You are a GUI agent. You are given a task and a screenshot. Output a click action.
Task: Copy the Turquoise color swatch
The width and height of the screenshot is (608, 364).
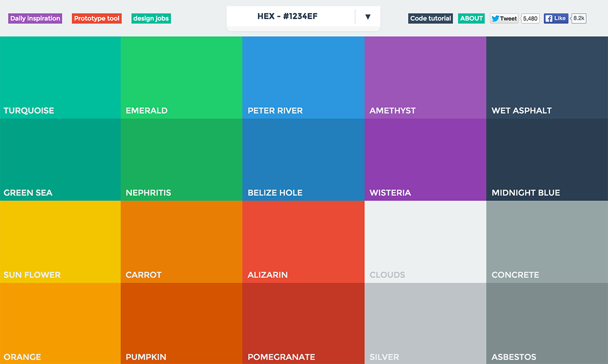[60, 76]
